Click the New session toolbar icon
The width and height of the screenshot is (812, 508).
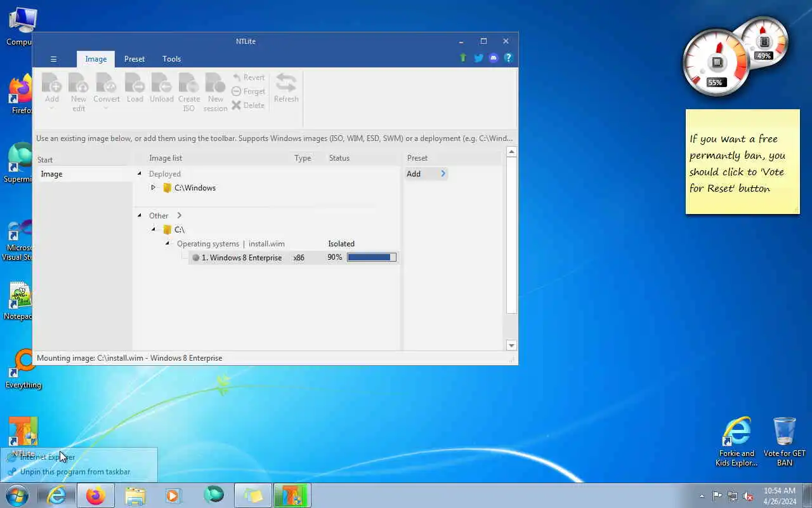click(215, 92)
